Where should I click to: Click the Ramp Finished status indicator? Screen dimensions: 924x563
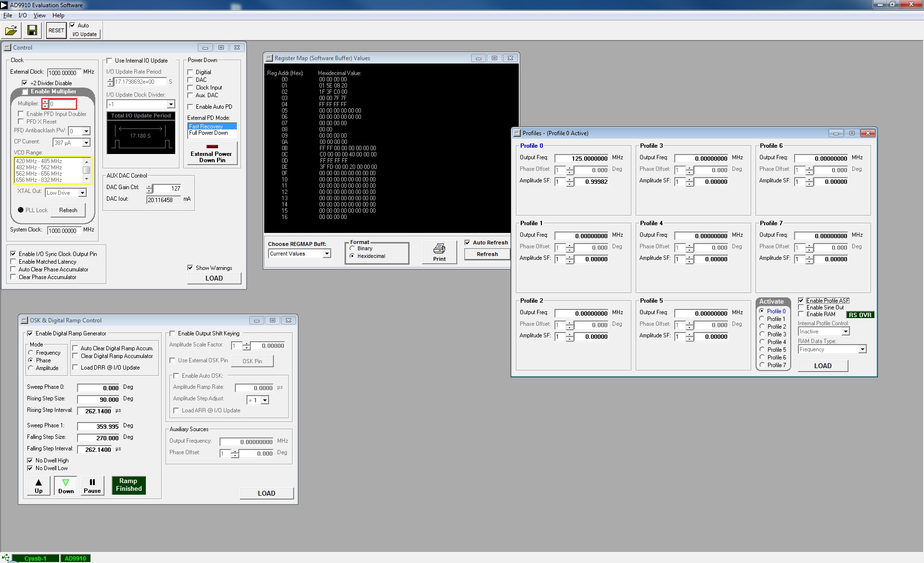click(128, 485)
